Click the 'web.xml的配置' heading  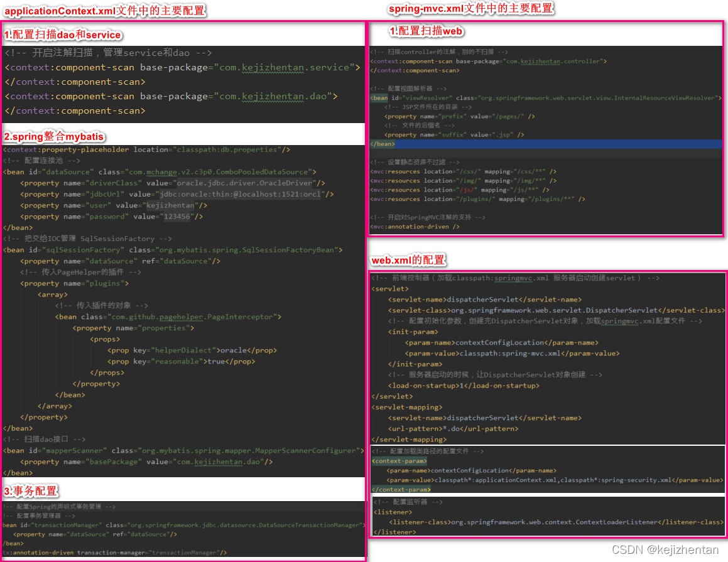408,260
